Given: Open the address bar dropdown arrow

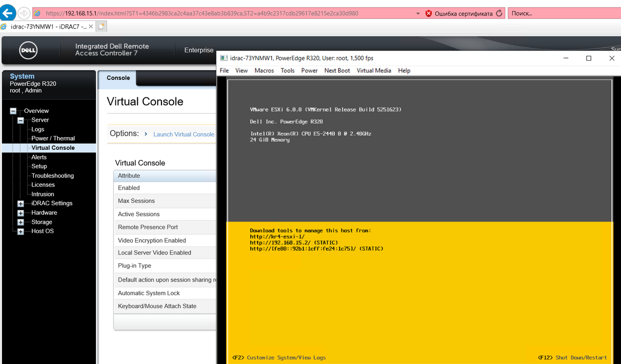Looking at the screenshot, I should point(419,14).
